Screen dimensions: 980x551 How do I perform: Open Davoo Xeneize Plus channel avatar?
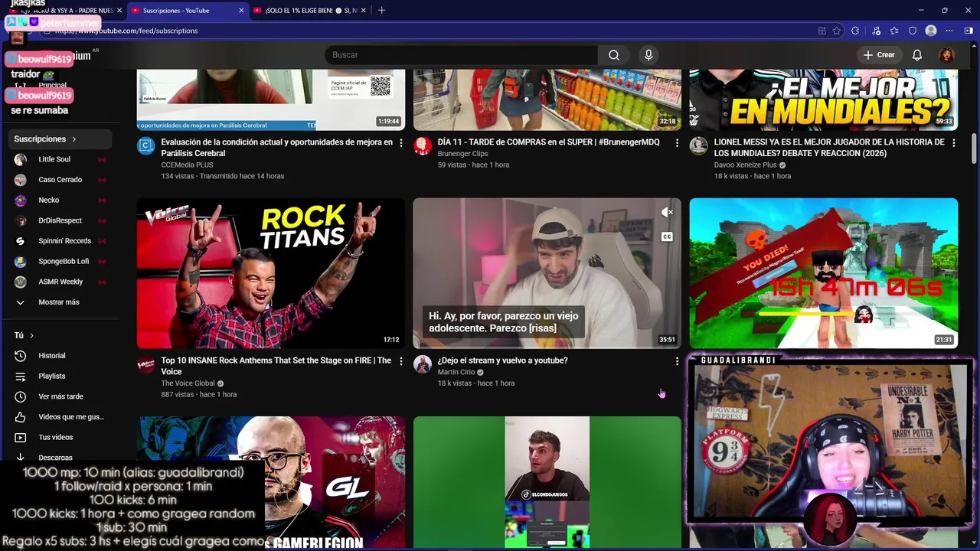[698, 146]
